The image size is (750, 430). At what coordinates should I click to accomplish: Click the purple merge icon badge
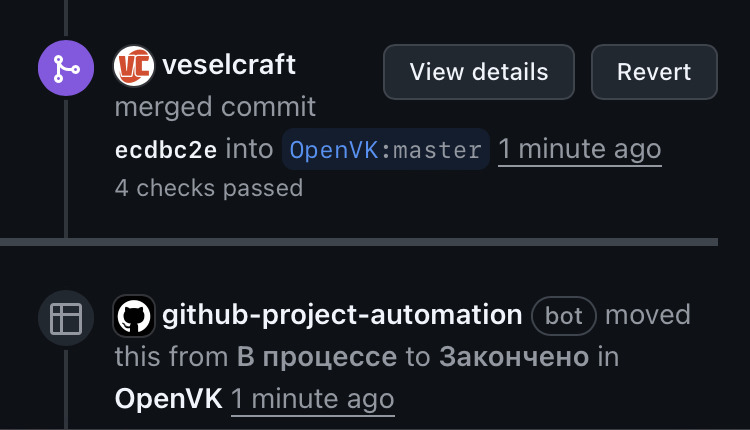[66, 69]
